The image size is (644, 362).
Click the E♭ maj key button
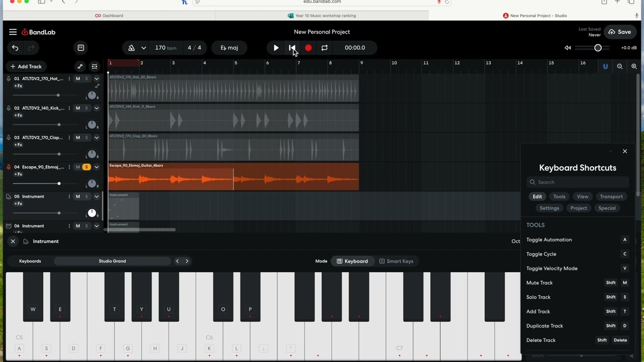click(229, 48)
